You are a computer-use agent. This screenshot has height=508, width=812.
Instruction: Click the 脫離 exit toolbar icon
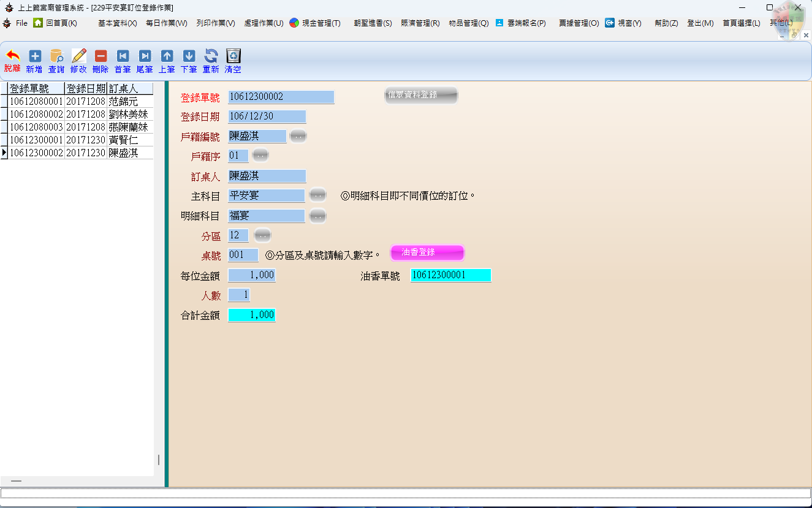click(12, 56)
